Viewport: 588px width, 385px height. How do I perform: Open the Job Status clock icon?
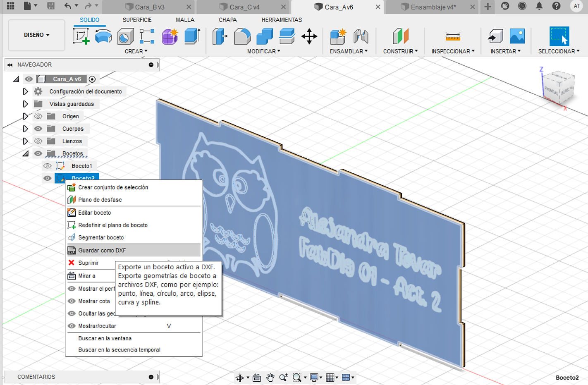tap(522, 6)
